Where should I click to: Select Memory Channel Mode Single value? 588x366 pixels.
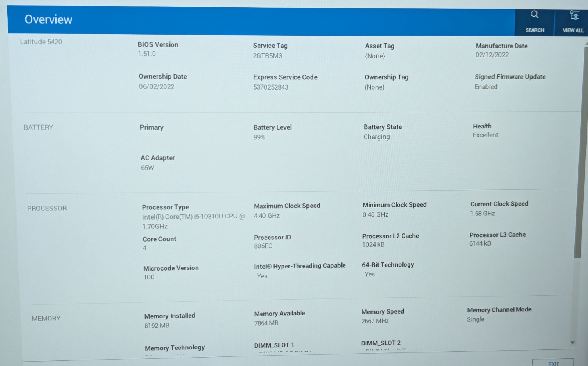(476, 319)
